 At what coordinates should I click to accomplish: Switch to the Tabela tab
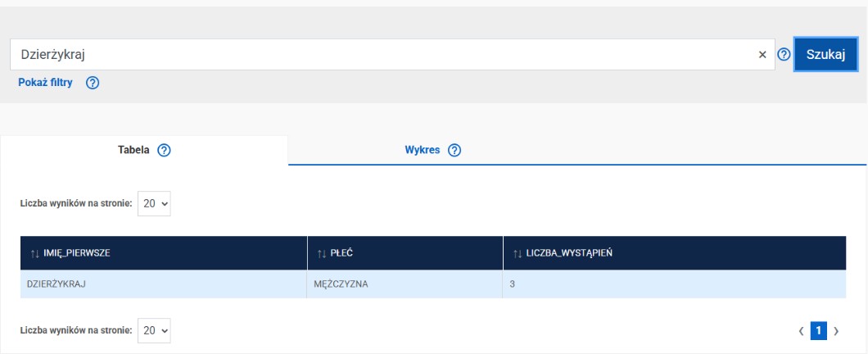(x=134, y=151)
